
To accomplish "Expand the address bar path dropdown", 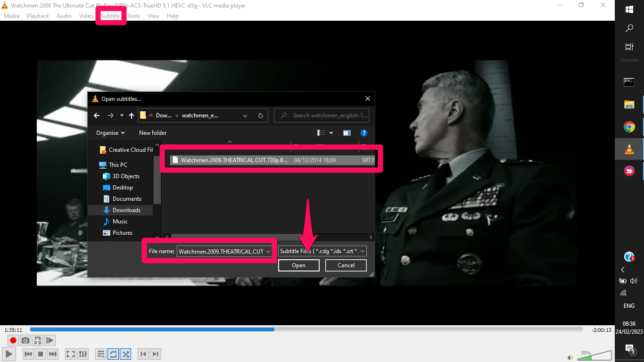I will pyautogui.click(x=245, y=115).
